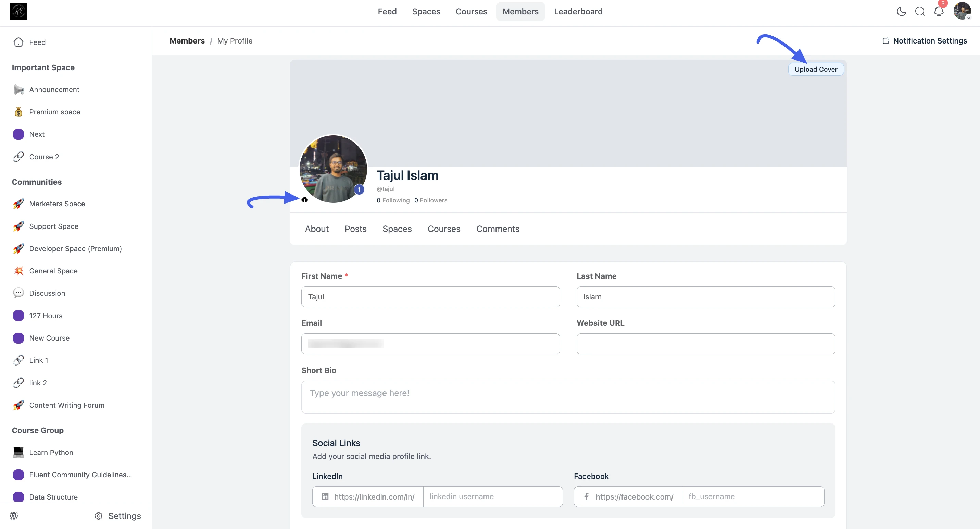
Task: Click the Email input field
Action: coord(431,344)
